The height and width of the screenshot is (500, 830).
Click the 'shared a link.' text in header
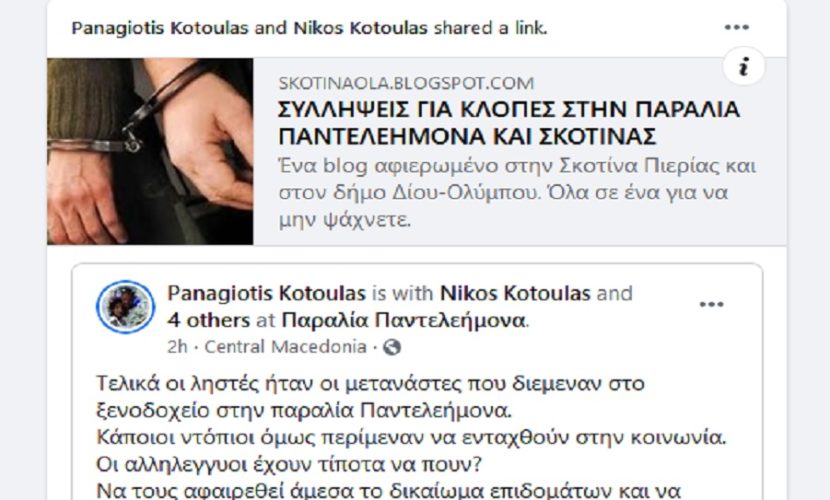click(490, 28)
